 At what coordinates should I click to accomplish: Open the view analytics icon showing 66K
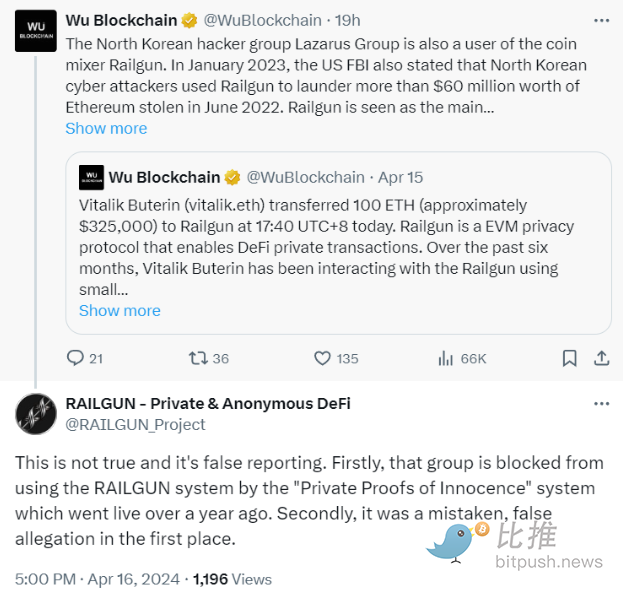click(x=446, y=358)
